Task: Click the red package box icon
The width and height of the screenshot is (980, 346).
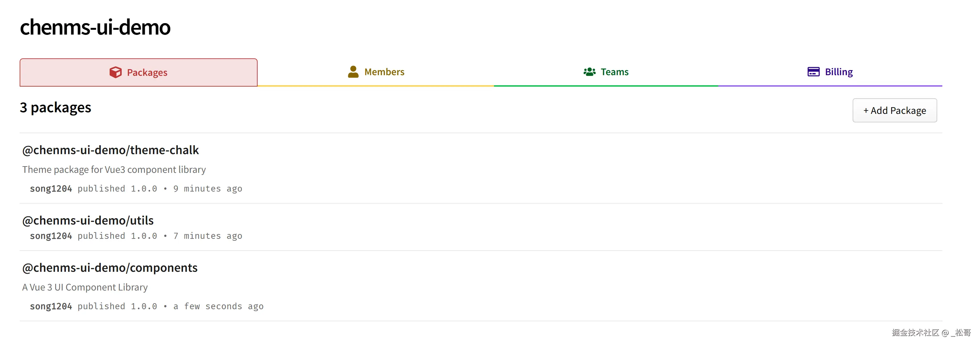Action: (x=115, y=72)
